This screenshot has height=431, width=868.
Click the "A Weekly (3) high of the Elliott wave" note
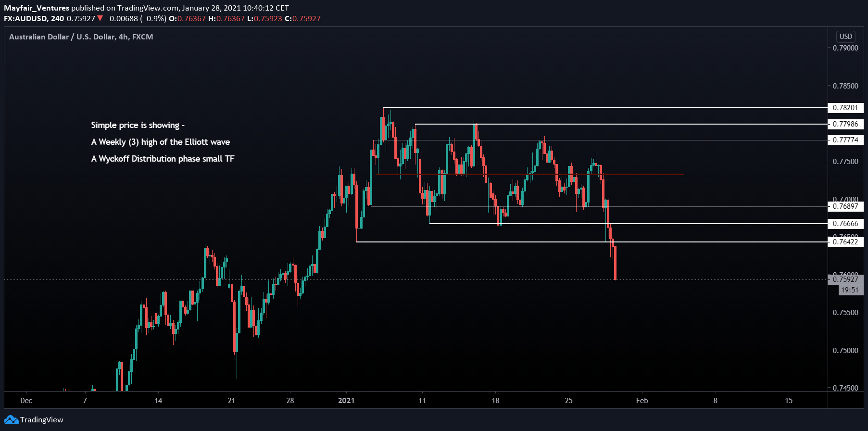161,142
